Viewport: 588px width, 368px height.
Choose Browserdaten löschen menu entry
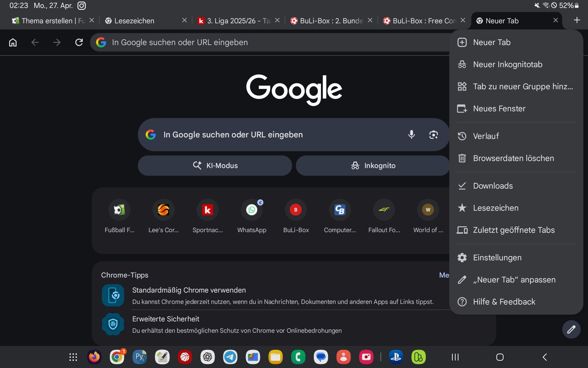tap(513, 158)
